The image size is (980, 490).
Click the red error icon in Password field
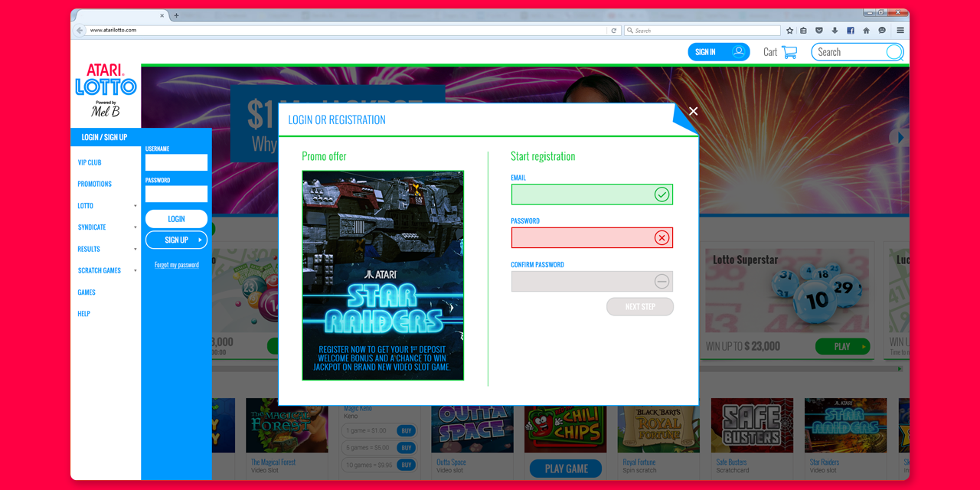[661, 238]
